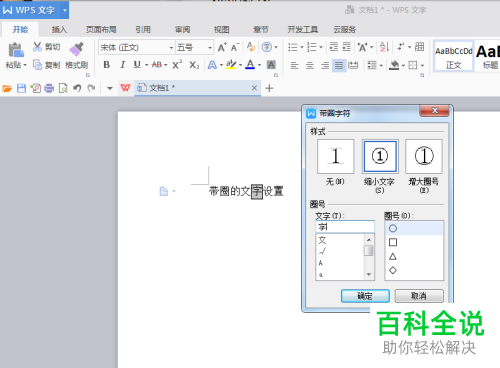This screenshot has height=368, width=500.
Task: Click the Cut scissors icon
Action: pyautogui.click(x=37, y=47)
